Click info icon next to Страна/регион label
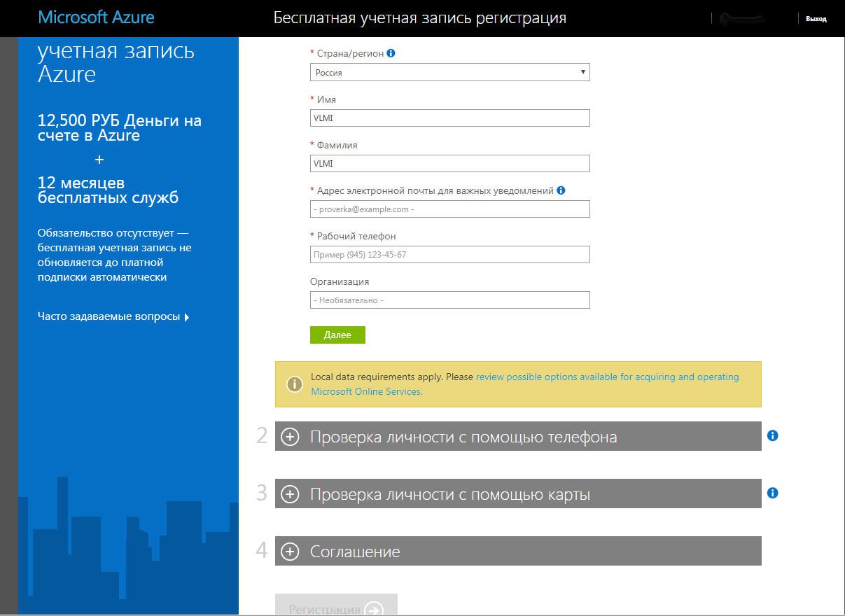 click(391, 53)
